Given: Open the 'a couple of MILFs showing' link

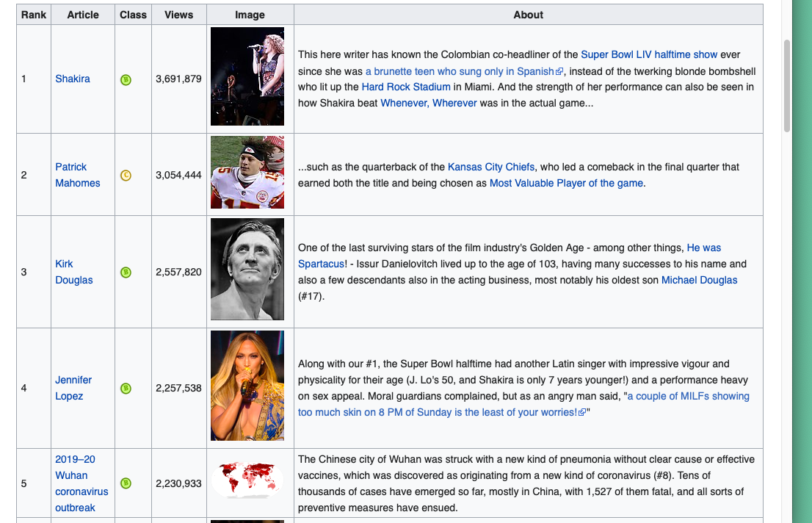Looking at the screenshot, I should [x=688, y=397].
